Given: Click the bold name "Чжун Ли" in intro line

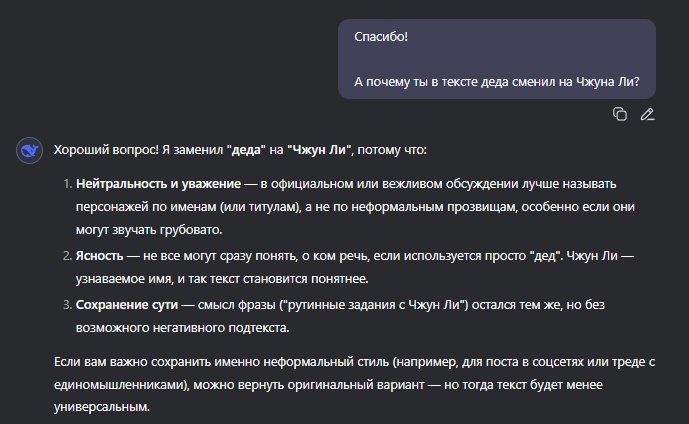Looking at the screenshot, I should click(x=319, y=150).
